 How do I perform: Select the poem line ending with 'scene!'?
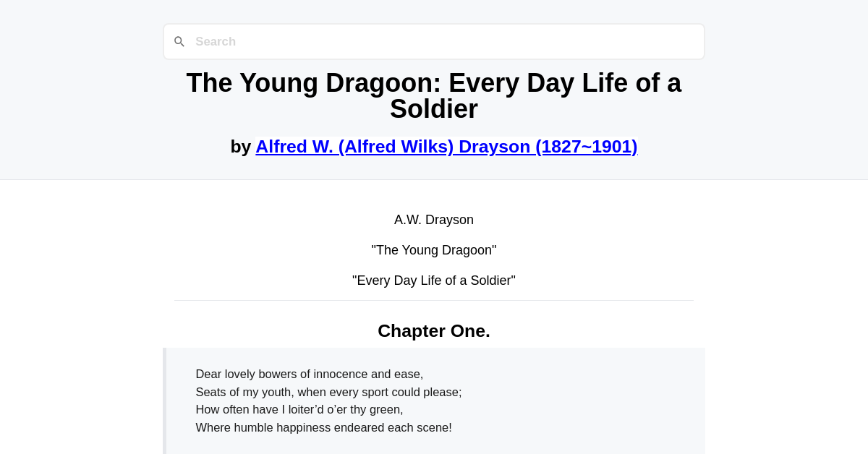323,427
